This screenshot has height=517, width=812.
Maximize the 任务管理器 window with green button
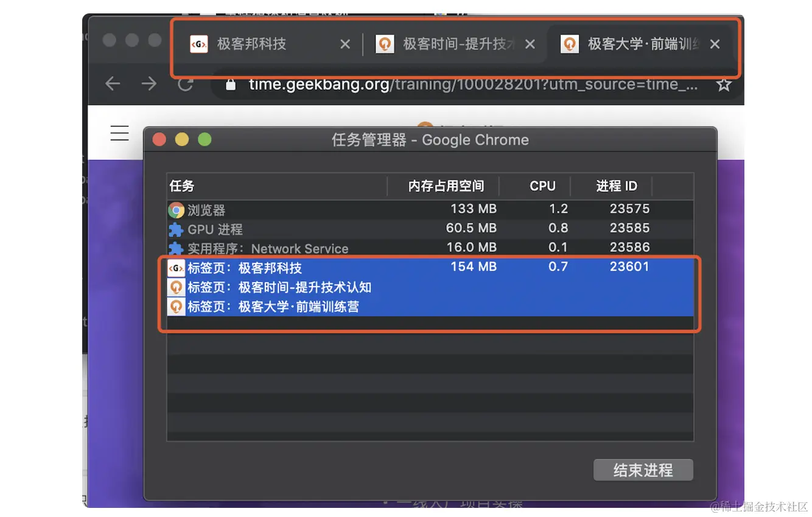[205, 140]
